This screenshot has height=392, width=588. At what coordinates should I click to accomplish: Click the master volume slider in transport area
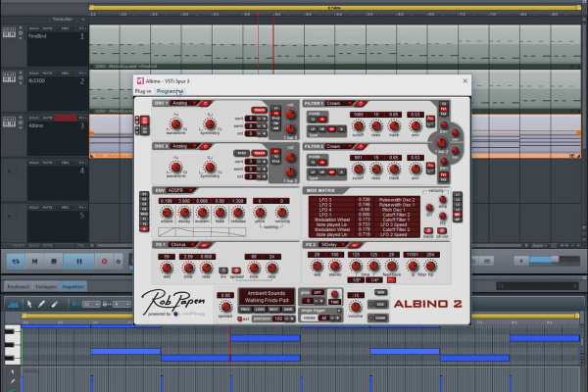pos(555,261)
